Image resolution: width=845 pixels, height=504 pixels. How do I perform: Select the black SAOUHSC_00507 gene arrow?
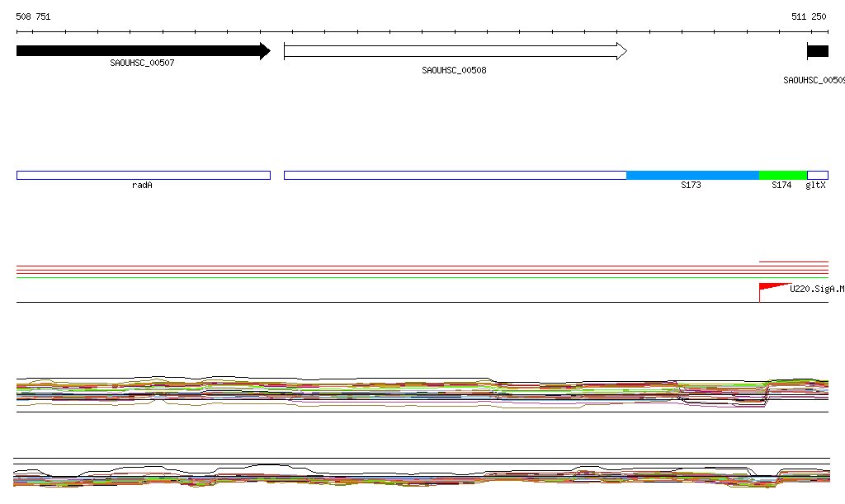pyautogui.click(x=144, y=51)
